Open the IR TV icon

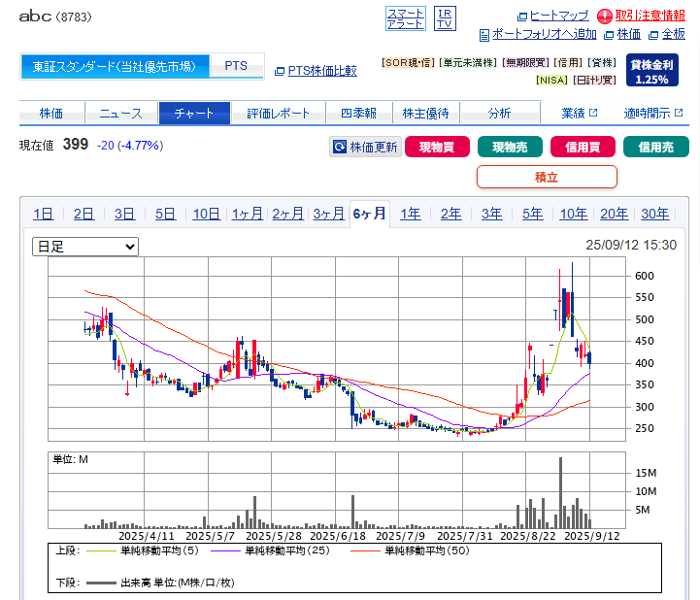tap(445, 17)
